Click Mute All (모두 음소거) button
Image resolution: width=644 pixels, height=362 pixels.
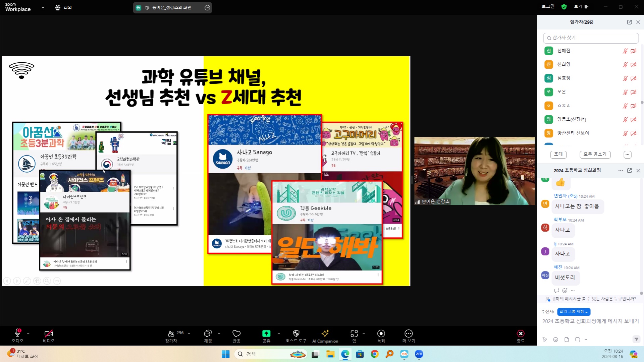tap(595, 154)
